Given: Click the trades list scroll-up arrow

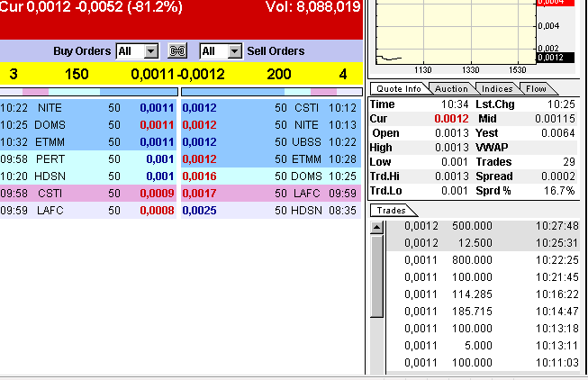Looking at the screenshot, I should [377, 227].
